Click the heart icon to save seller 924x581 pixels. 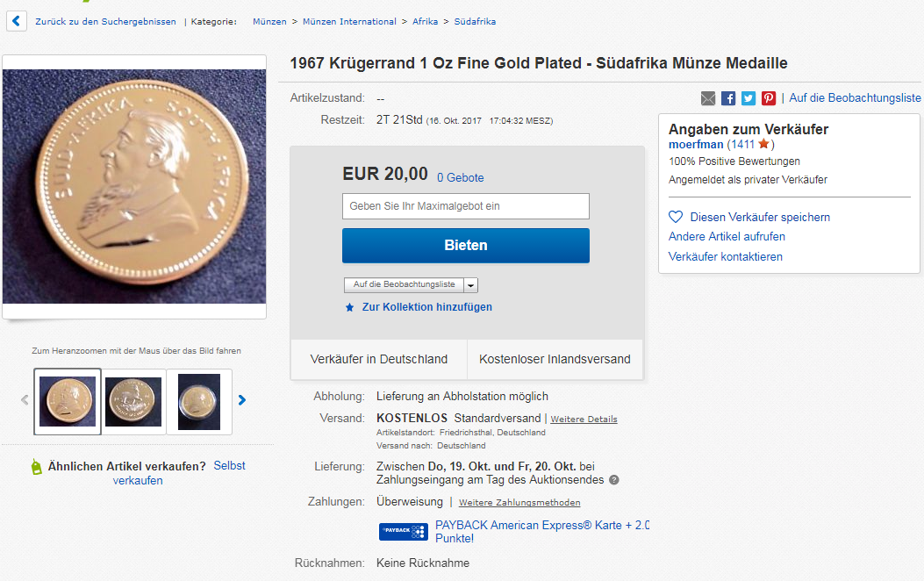(x=676, y=217)
